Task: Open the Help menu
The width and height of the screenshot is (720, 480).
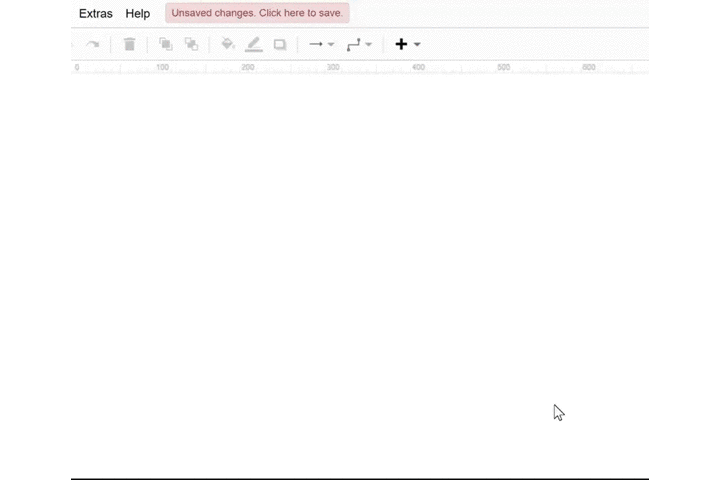Action: tap(138, 13)
